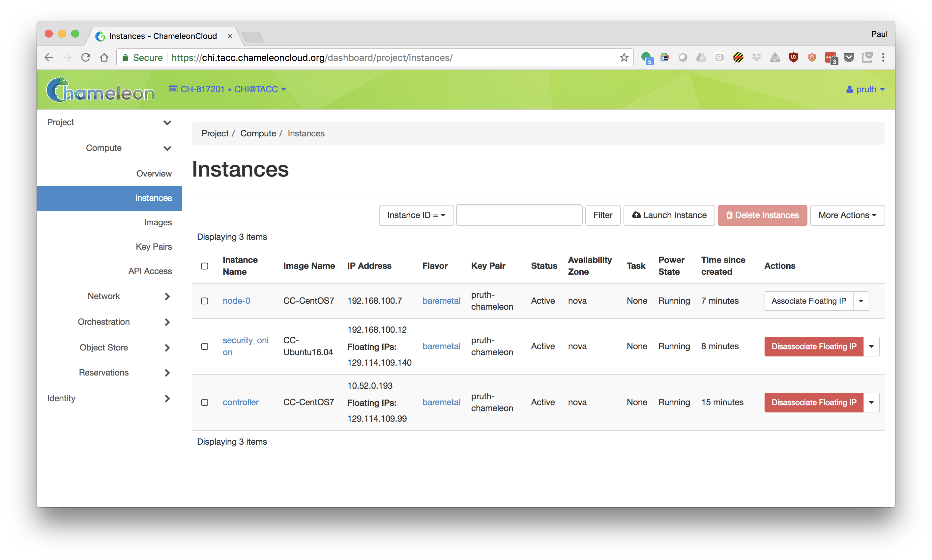Open Images in the sidebar

click(158, 222)
